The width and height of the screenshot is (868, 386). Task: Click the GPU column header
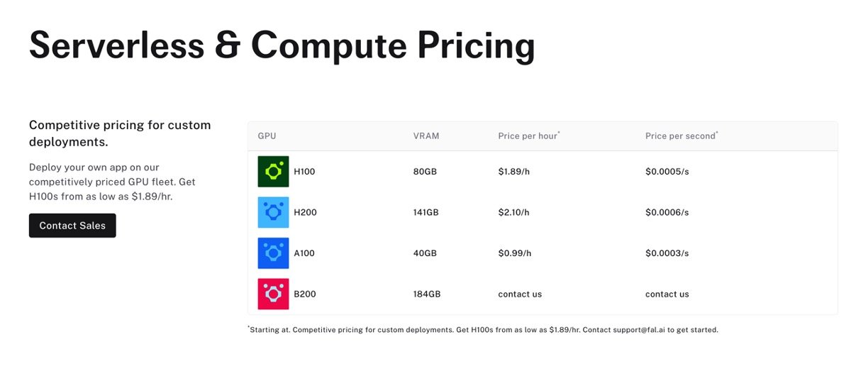point(267,136)
